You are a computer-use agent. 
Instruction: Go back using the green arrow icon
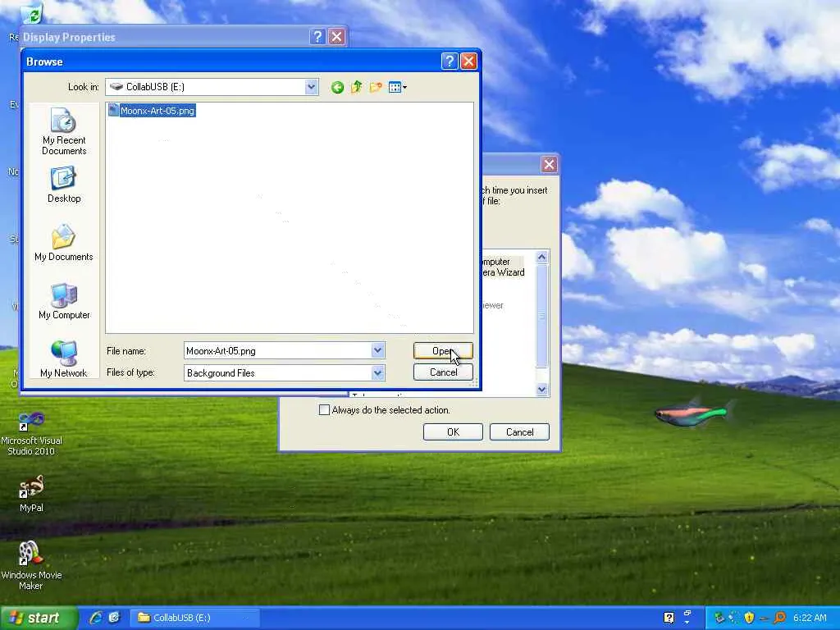(337, 87)
